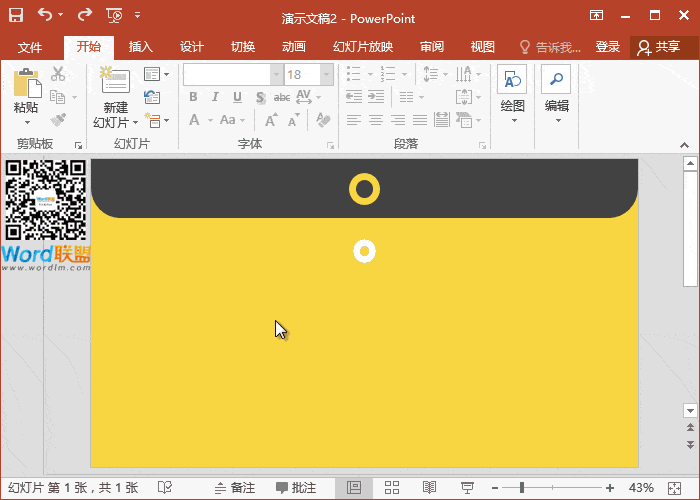Click the zoom slider handle

(521, 487)
